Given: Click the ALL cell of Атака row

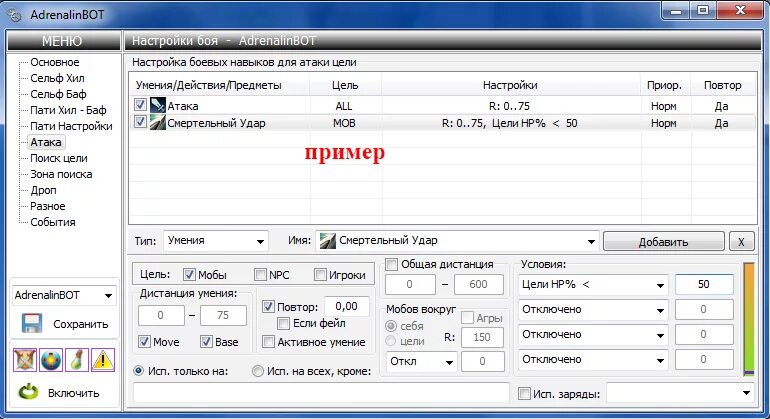Looking at the screenshot, I should [344, 106].
